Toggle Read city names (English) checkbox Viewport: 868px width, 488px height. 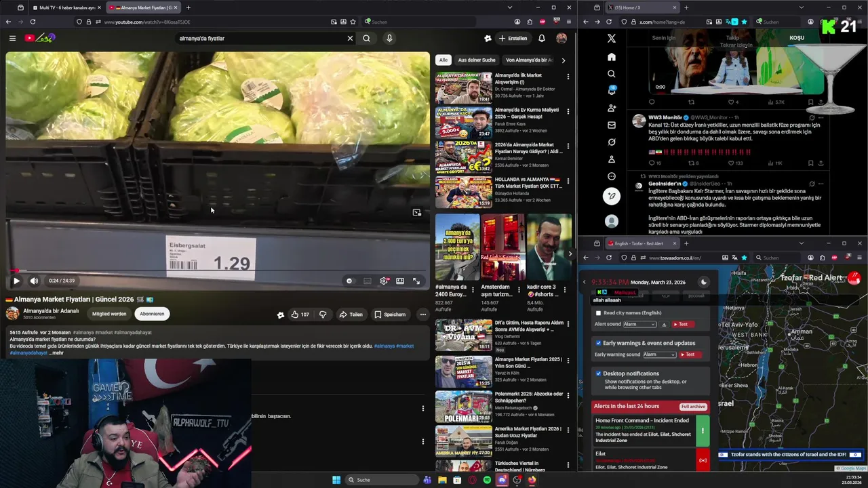point(598,313)
